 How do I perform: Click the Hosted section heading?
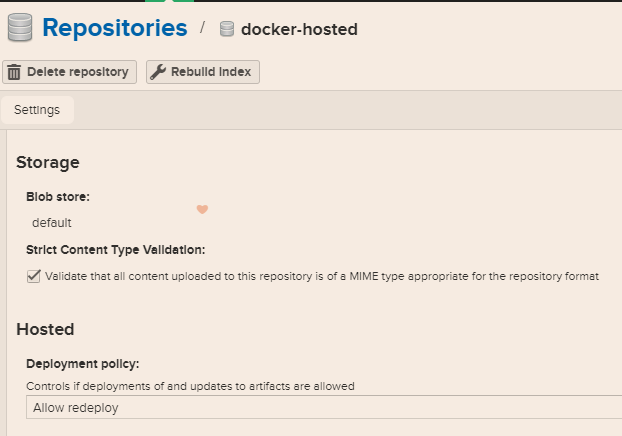[45, 329]
